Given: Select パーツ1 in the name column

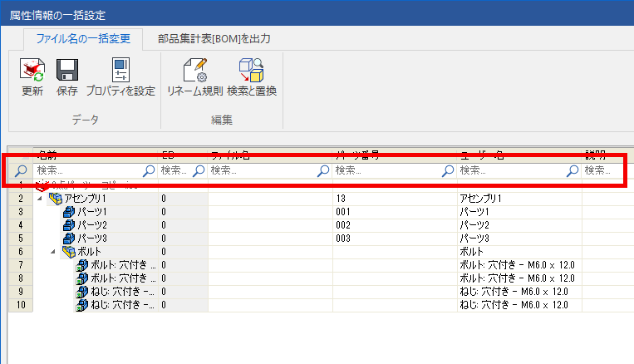Looking at the screenshot, I should (x=92, y=212).
